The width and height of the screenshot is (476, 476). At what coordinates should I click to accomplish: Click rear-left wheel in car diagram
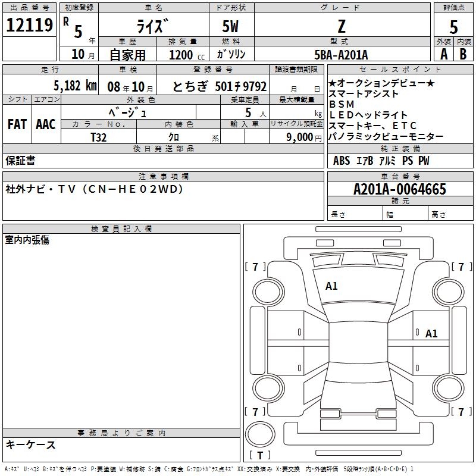pos(268,389)
